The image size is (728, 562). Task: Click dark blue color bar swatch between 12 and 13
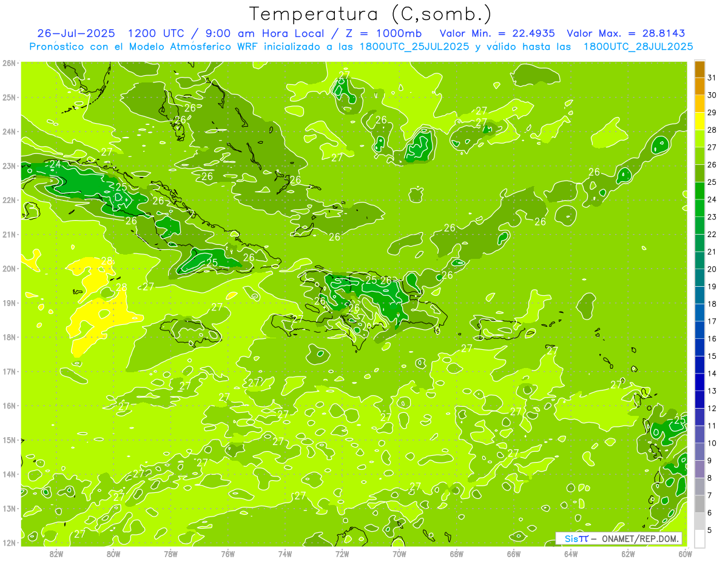click(x=699, y=400)
